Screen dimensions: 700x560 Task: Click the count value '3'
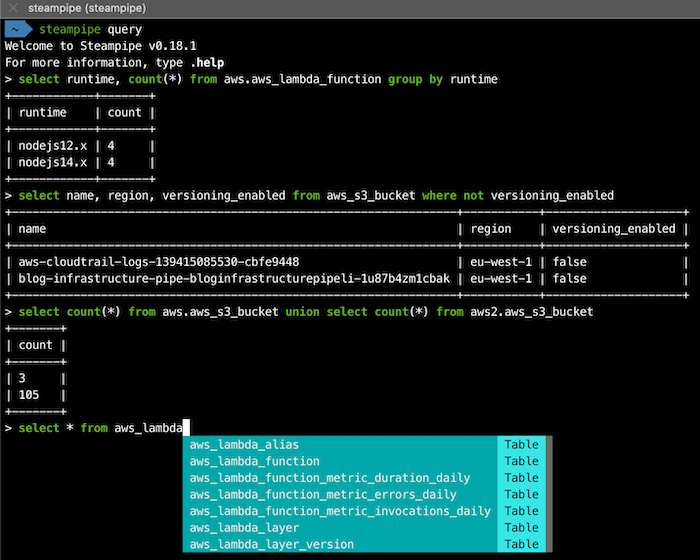pyautogui.click(x=22, y=379)
